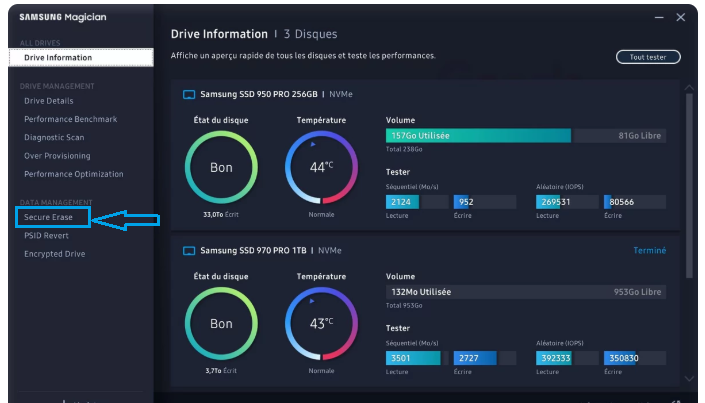Image resolution: width=705 pixels, height=403 pixels.
Task: Click the Total 238Go label
Action: point(404,149)
